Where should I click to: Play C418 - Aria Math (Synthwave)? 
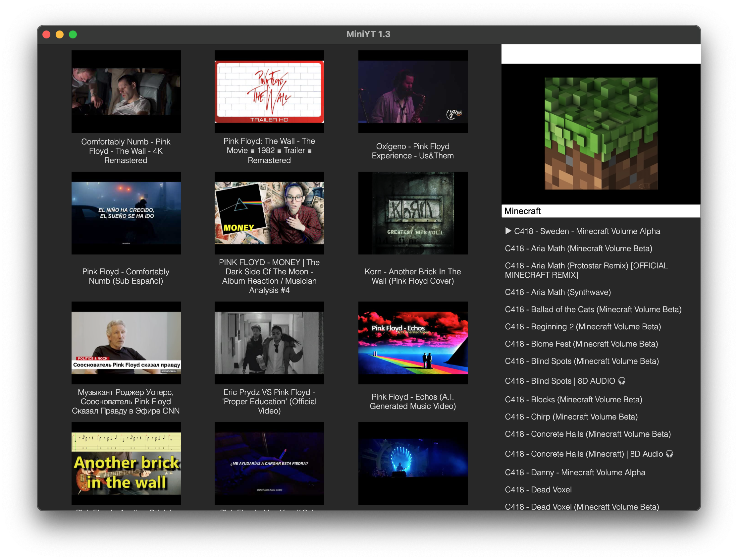(558, 292)
